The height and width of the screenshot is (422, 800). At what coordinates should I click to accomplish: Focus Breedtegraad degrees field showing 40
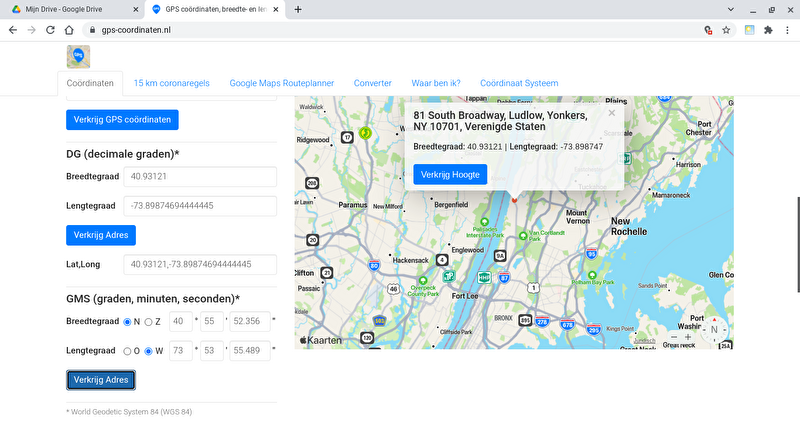tap(181, 321)
